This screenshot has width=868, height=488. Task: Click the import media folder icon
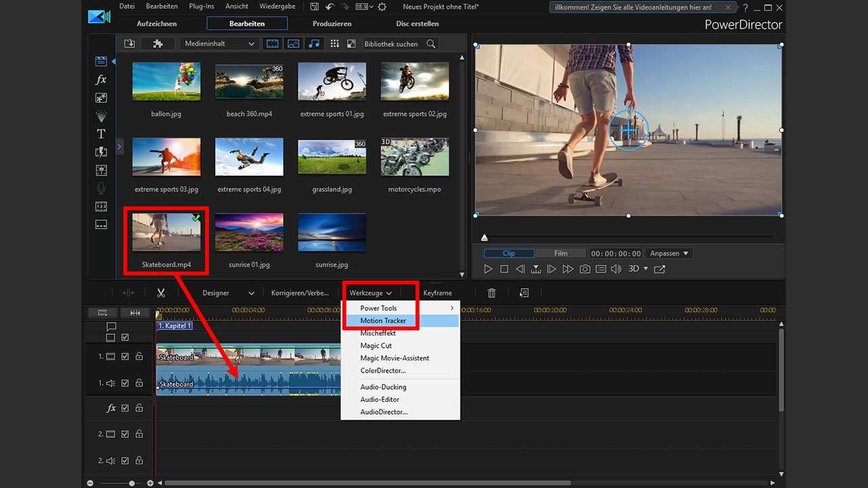tap(130, 43)
